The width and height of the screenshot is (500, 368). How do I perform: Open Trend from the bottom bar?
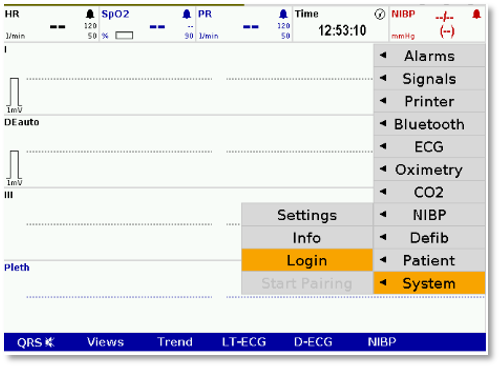coord(175,342)
